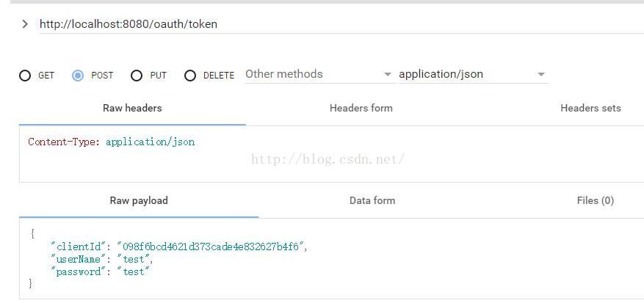Switch to the Raw headers tab
The image size is (644, 303).
[x=132, y=108]
